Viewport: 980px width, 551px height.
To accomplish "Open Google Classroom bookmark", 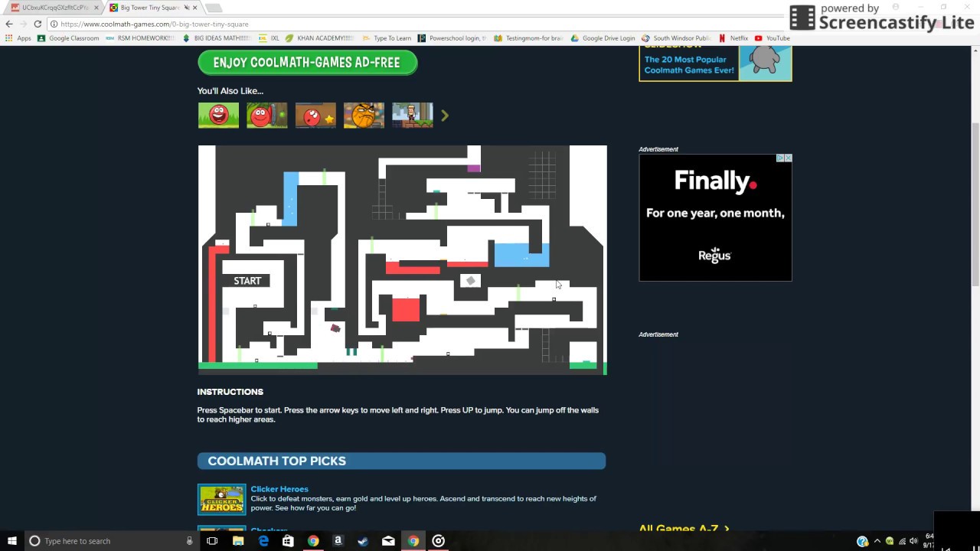I will (69, 38).
